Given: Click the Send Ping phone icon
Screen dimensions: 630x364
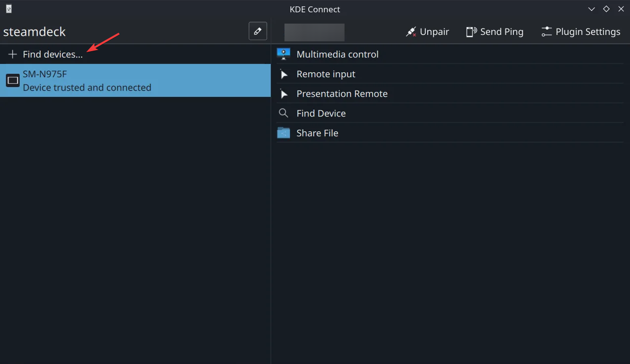Looking at the screenshot, I should pyautogui.click(x=471, y=32).
